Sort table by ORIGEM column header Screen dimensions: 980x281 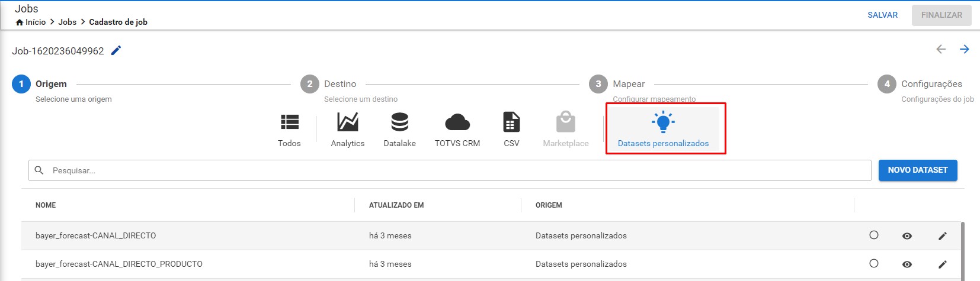(x=549, y=205)
